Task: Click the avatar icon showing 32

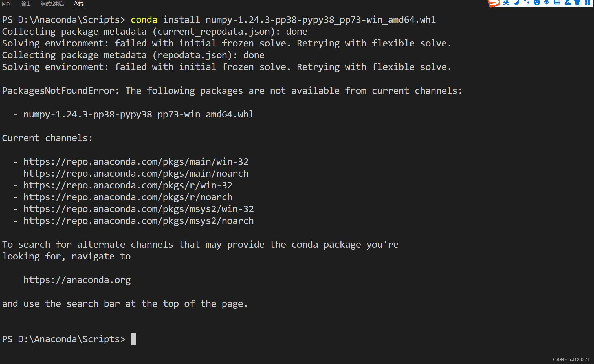Action: 568,3
